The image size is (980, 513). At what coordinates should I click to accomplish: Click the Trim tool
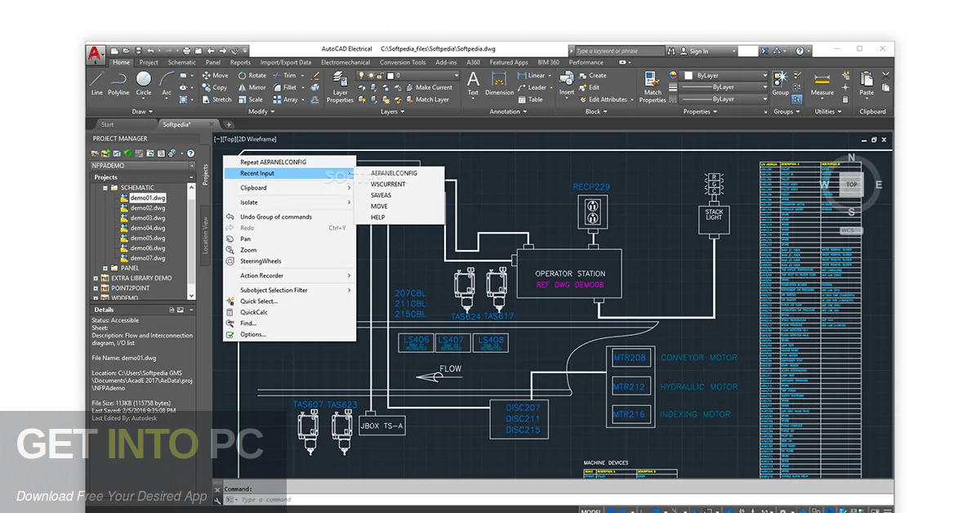284,75
